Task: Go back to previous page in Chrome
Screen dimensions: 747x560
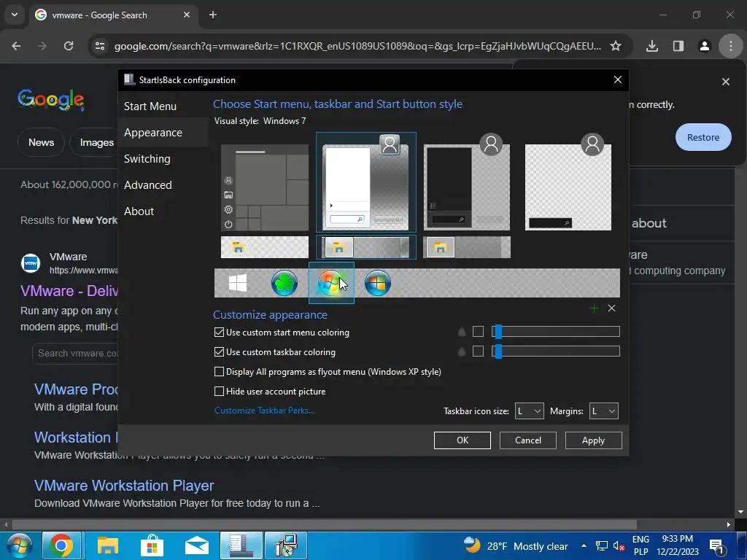Action: coord(16,46)
